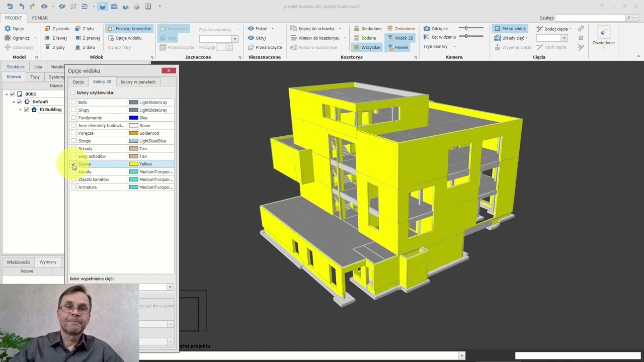Open Opcje model settings gear

[14, 29]
